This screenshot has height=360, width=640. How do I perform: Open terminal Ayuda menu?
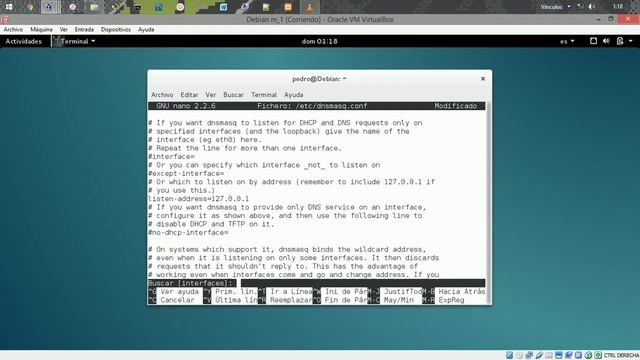[294, 95]
